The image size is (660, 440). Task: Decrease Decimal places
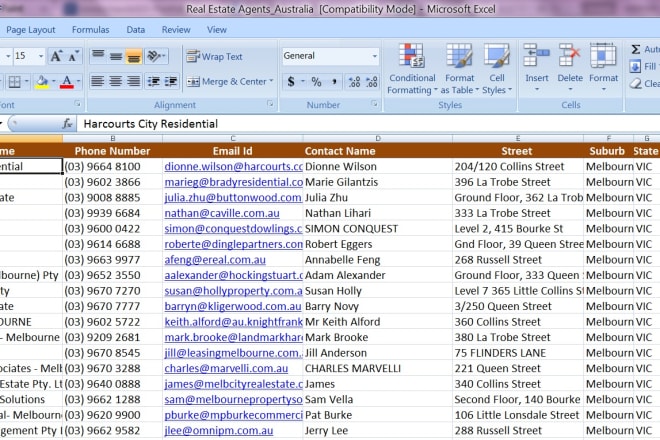(372, 81)
